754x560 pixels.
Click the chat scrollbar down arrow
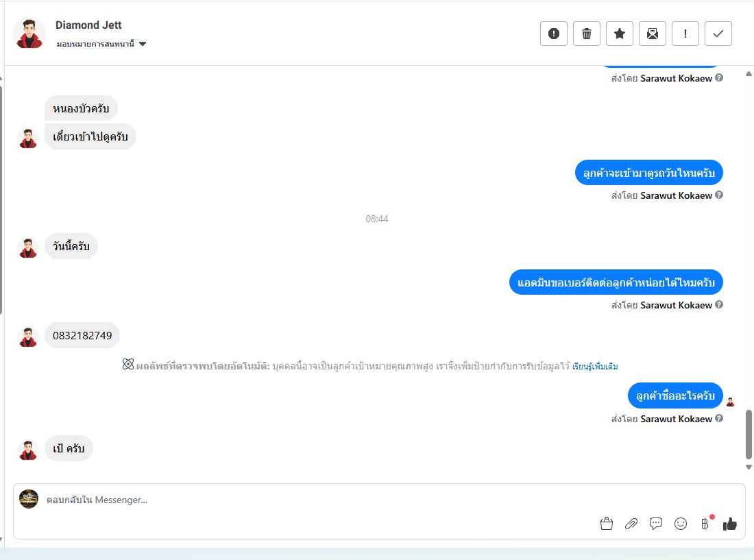click(749, 467)
